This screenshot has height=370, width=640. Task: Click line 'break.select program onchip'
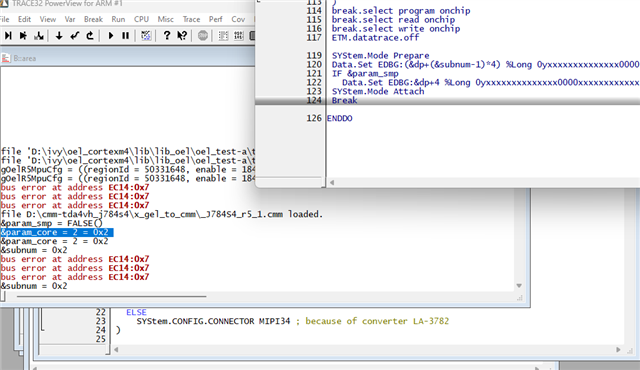point(401,11)
